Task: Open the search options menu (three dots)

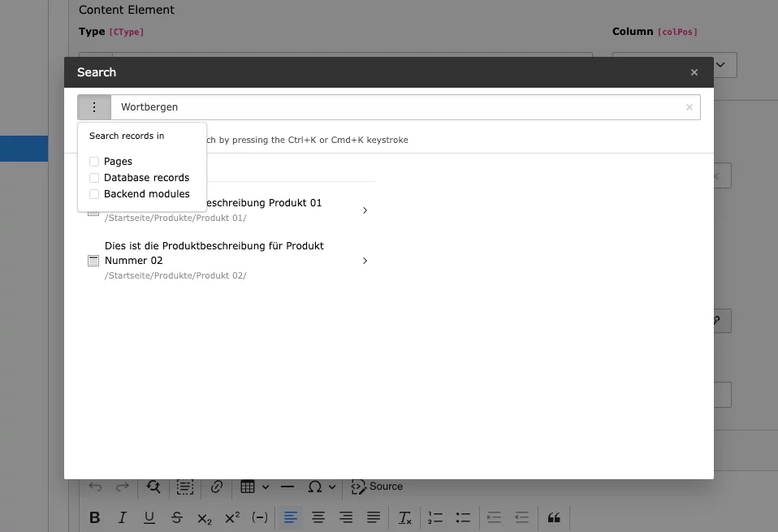Action: [94, 107]
